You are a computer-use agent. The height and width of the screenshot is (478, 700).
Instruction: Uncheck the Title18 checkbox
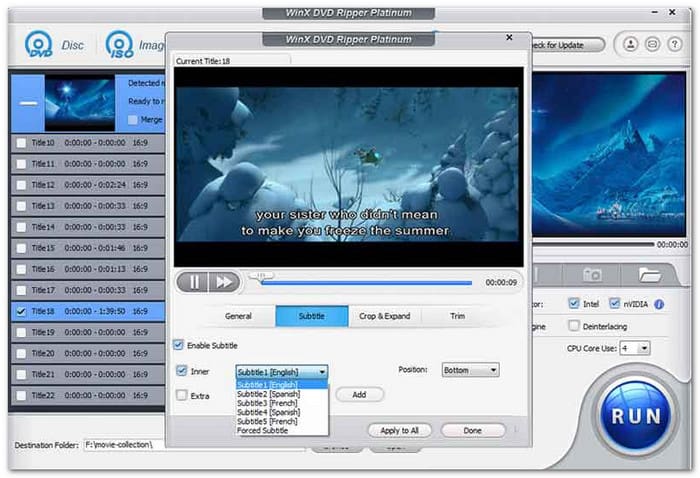pyautogui.click(x=21, y=311)
